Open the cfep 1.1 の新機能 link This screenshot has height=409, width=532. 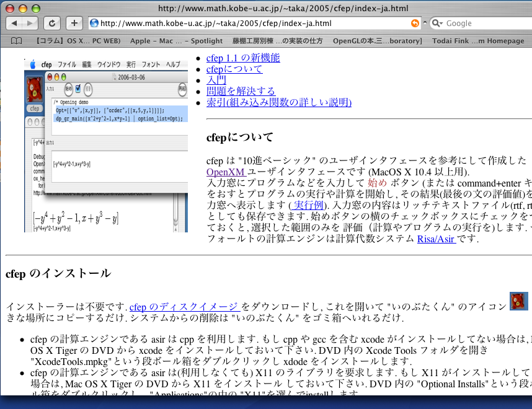click(x=243, y=58)
